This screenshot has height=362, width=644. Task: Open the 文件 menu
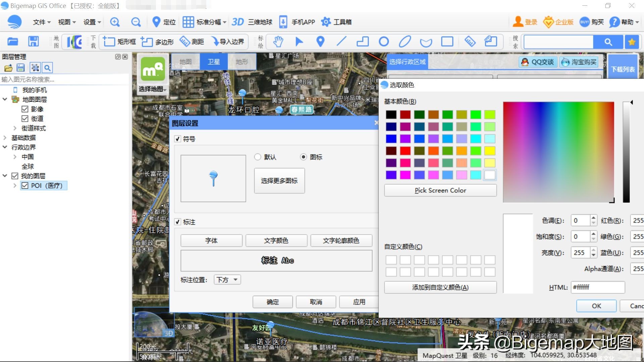click(39, 22)
